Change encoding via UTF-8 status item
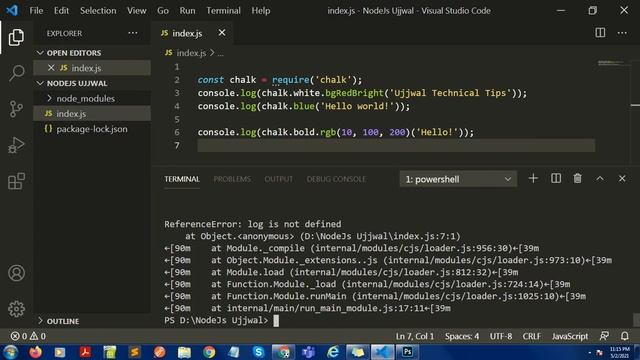The width and height of the screenshot is (640, 360). pyautogui.click(x=501, y=336)
